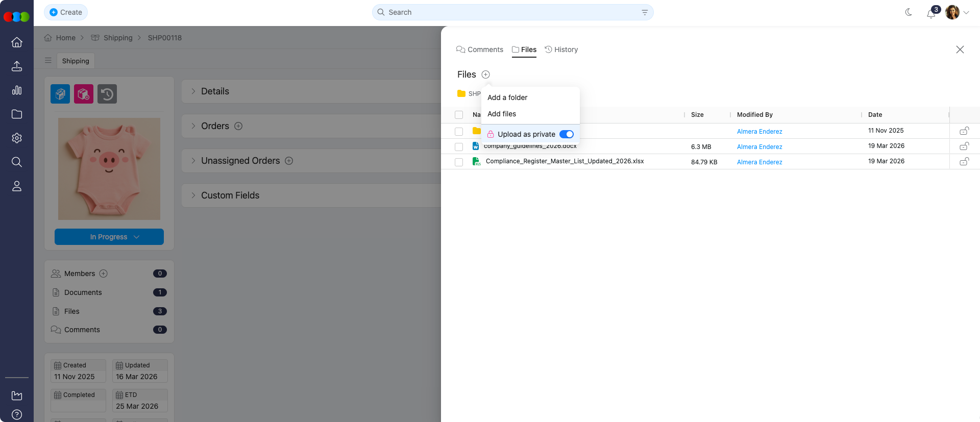This screenshot has height=422, width=980.
Task: Add an order with Orders plus icon
Action: tap(238, 126)
